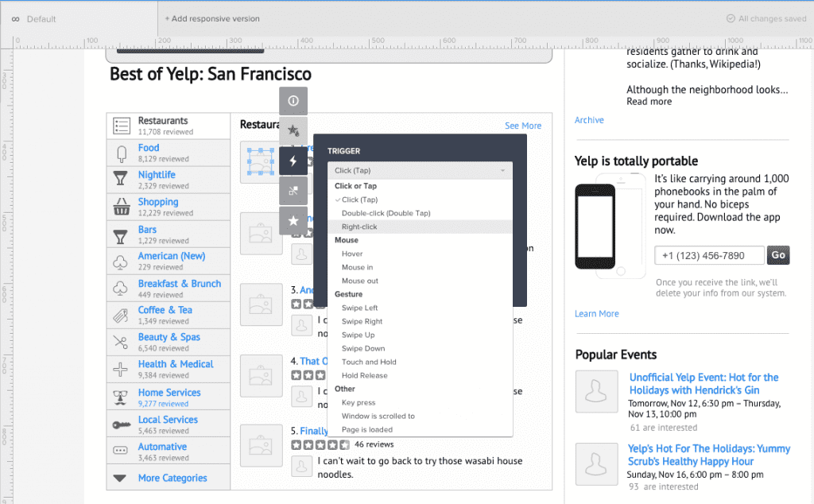
Task: Click Read more under neighborhood text
Action: click(x=649, y=102)
